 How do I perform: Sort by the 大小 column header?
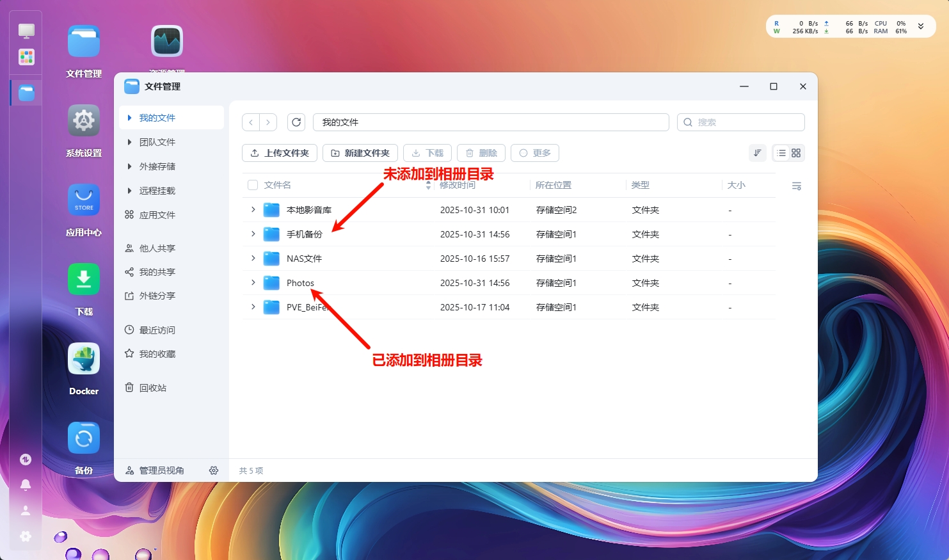737,185
